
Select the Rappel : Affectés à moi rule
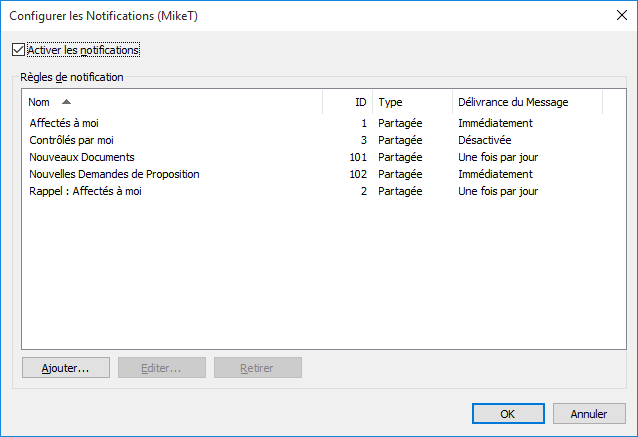(x=86, y=191)
